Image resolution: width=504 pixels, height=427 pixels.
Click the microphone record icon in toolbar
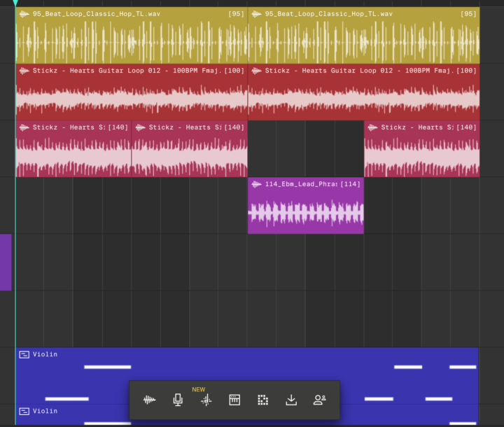point(178,400)
